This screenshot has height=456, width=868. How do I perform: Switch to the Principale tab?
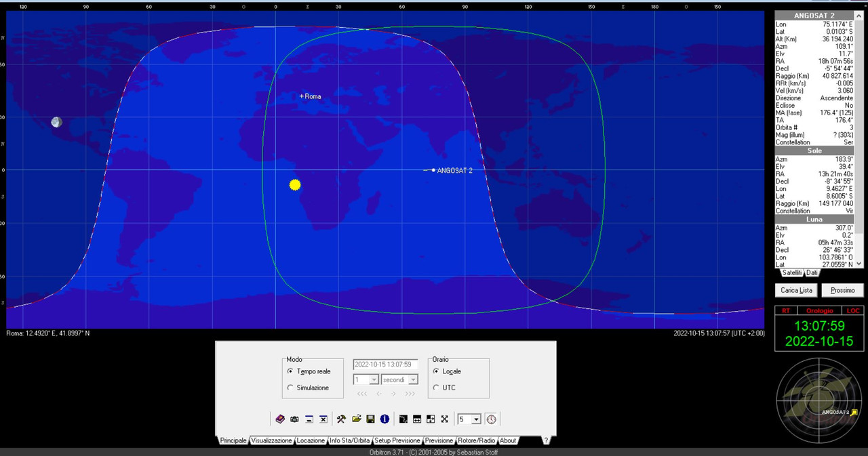(233, 440)
